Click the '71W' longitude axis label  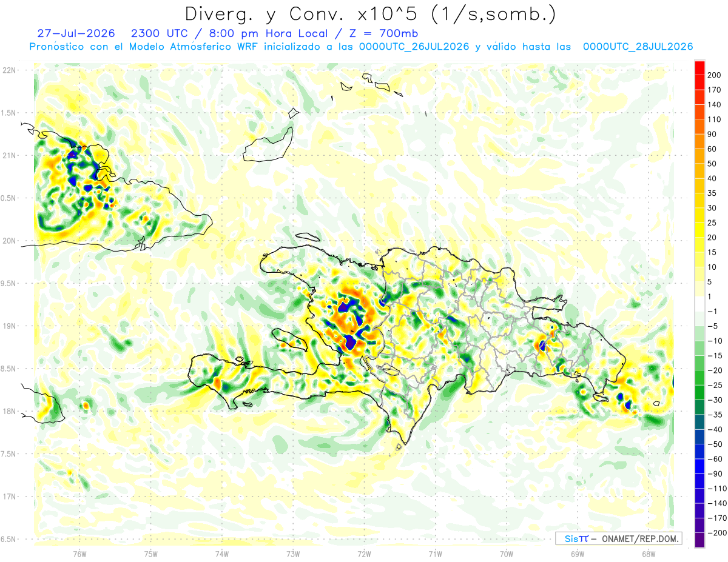pos(435,554)
